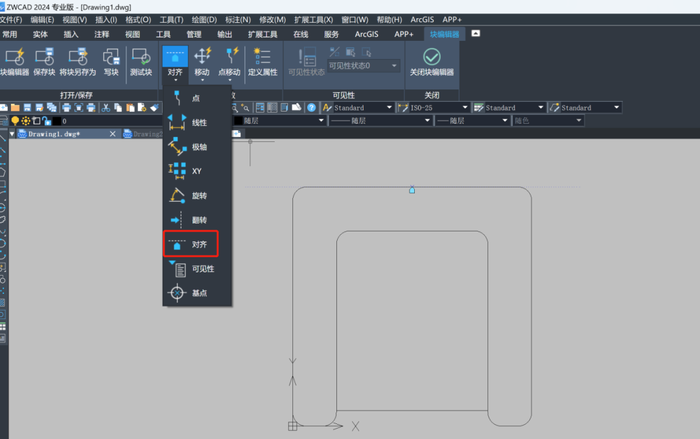This screenshot has height=439, width=700.
Task: Switch to the 扩展工具 ribbon tab
Action: pos(262,34)
